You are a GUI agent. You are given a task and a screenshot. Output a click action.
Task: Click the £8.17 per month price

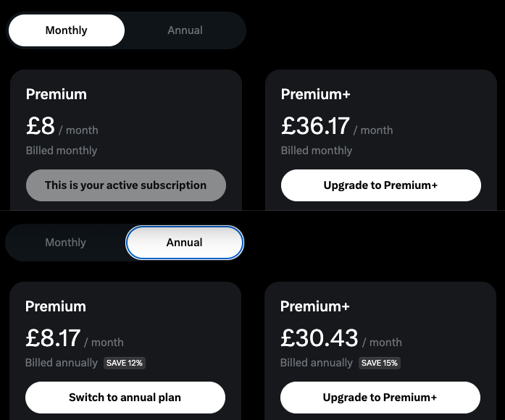[75, 338]
